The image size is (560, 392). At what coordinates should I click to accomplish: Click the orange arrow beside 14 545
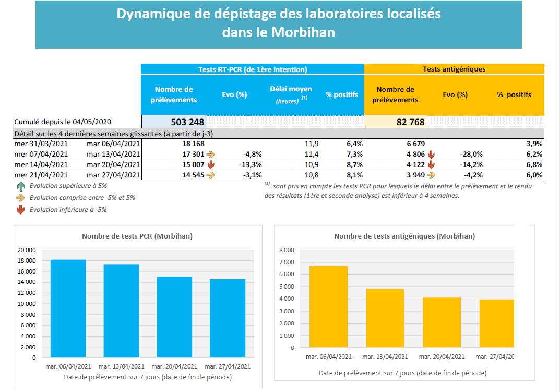(211, 175)
